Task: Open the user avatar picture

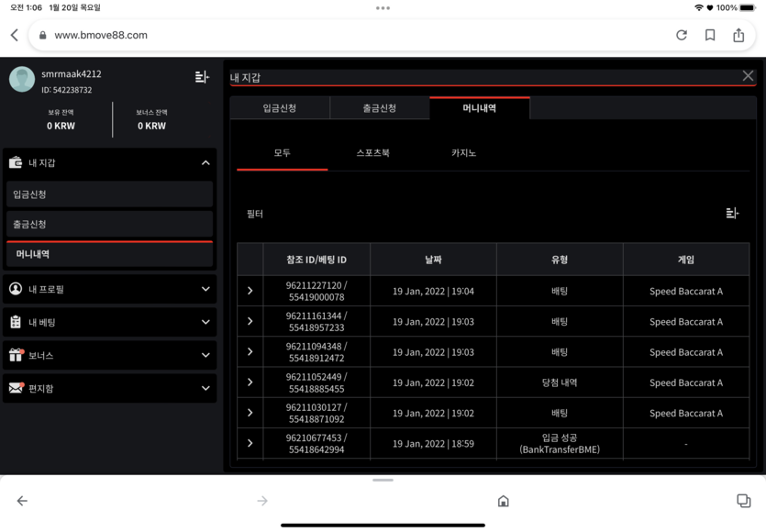Action: coord(22,80)
